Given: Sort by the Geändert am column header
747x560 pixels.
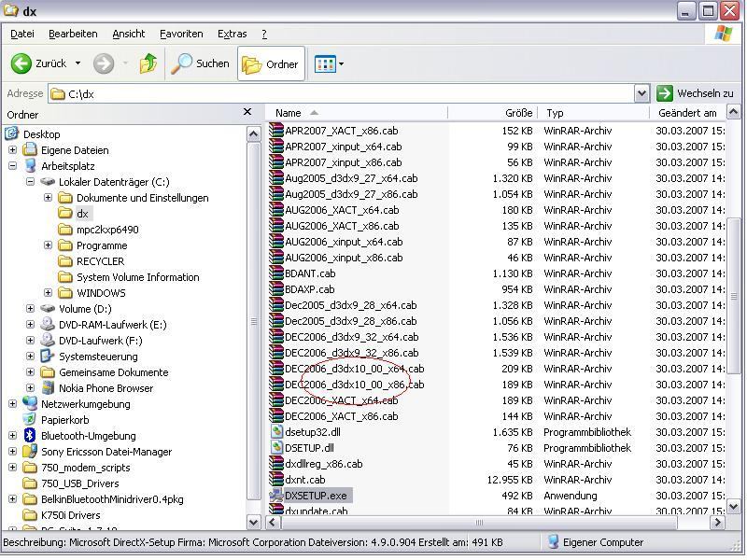Looking at the screenshot, I should pyautogui.click(x=687, y=113).
